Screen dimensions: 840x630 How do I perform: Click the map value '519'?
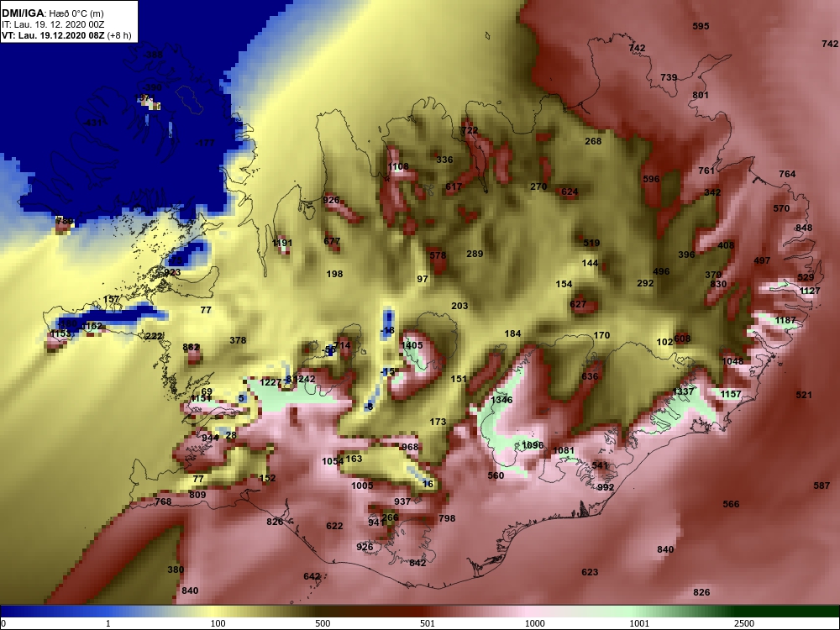[x=591, y=244]
